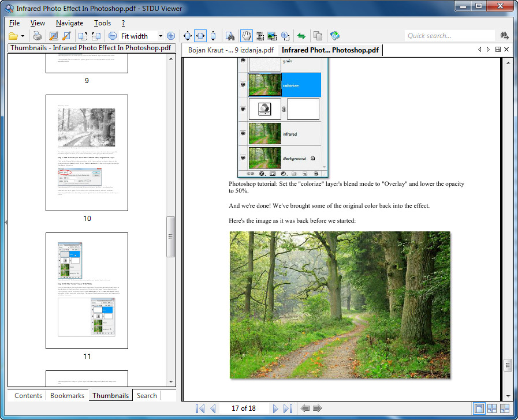Navigate forward in view history
This screenshot has height=420, width=518.
tap(318, 408)
